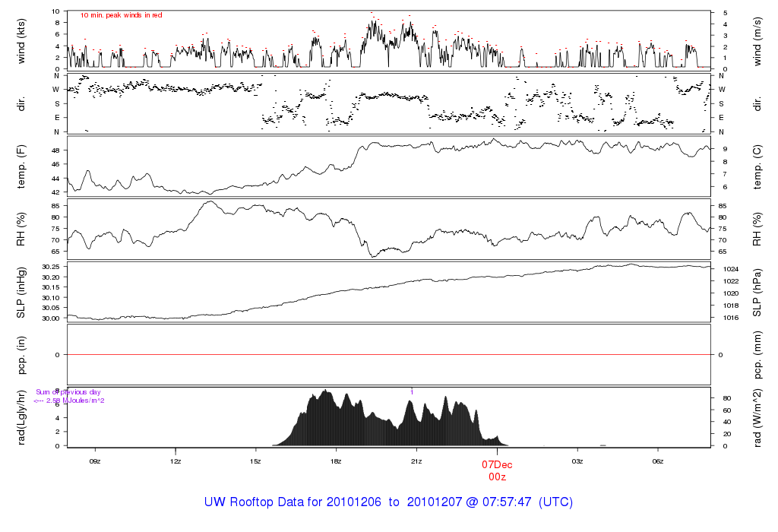Click the '2.58 MJoules/m^2' value text

75,401
